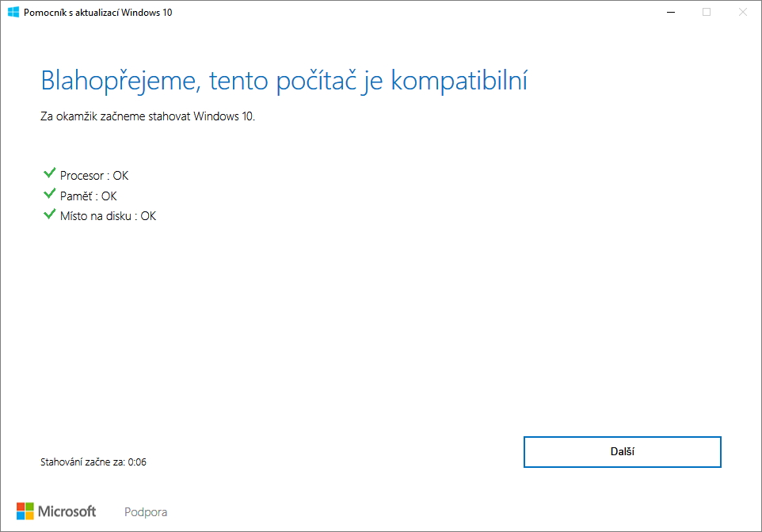Click the "Za okamžik začneme stahovat" message
This screenshot has width=762, height=532.
coord(148,117)
